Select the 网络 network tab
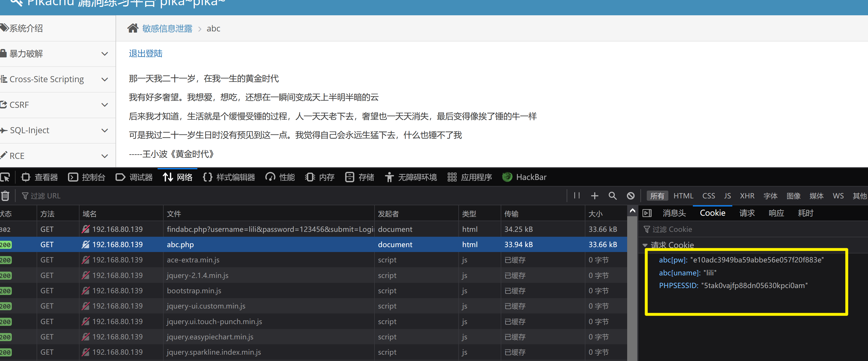 [x=177, y=177]
